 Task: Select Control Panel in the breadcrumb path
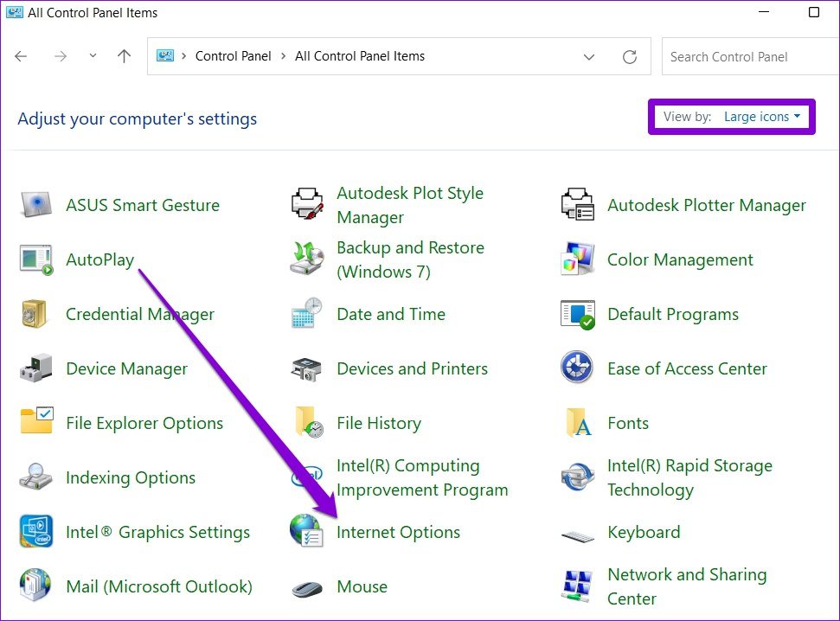click(x=233, y=56)
